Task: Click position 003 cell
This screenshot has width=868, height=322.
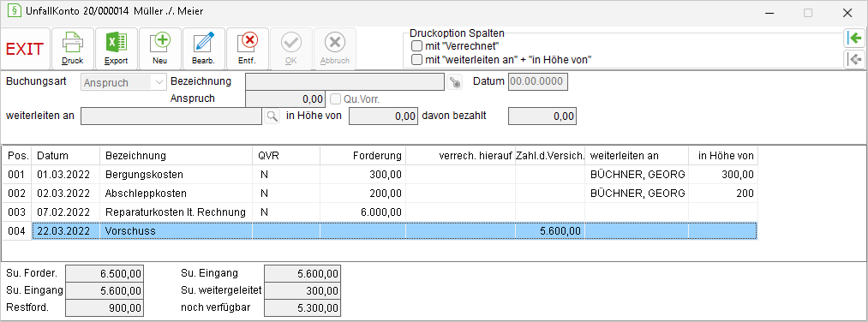Action: click(17, 212)
